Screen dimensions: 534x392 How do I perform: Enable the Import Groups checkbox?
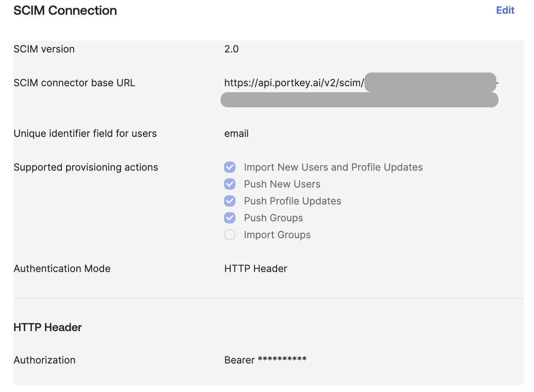(x=229, y=235)
